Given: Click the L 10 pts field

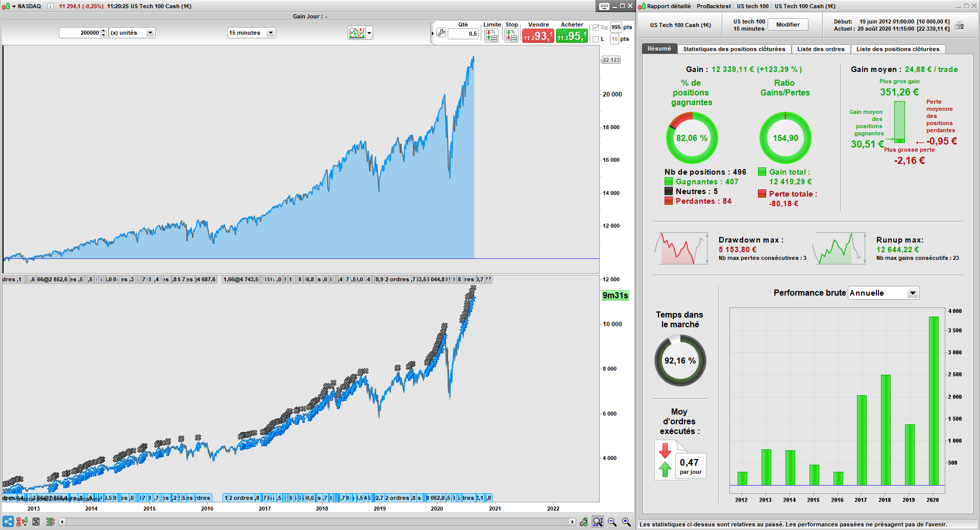Looking at the screenshot, I should 615,39.
